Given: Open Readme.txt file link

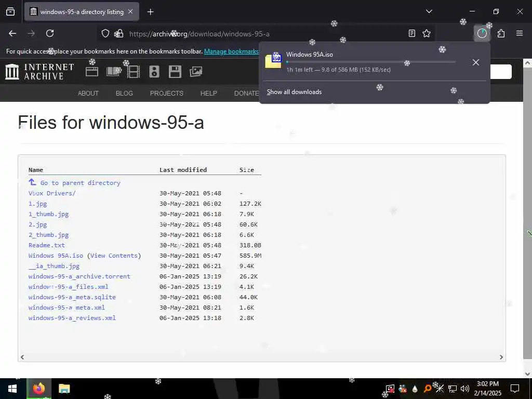Looking at the screenshot, I should point(46,245).
